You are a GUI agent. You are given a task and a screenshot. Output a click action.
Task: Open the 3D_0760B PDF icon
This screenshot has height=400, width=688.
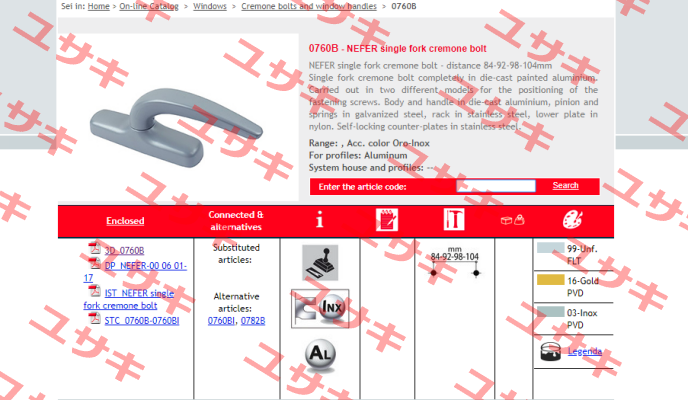click(94, 248)
